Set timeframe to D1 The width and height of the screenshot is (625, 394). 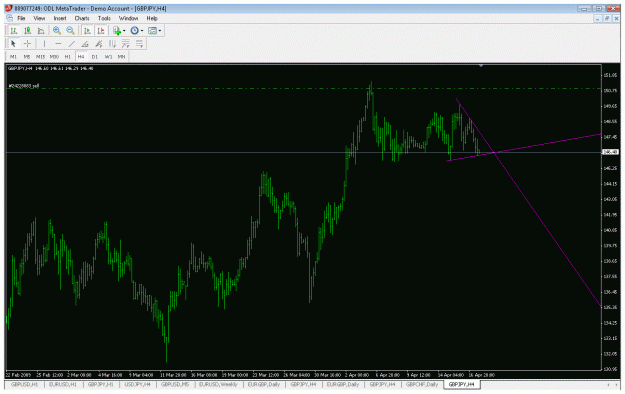pos(95,57)
